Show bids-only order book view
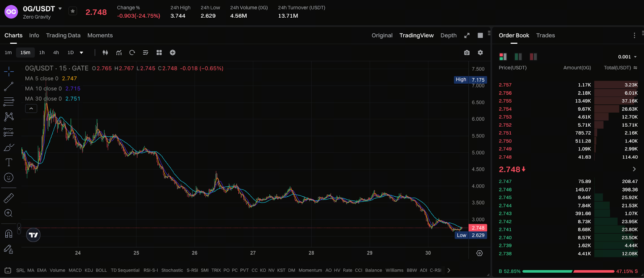 tap(518, 57)
